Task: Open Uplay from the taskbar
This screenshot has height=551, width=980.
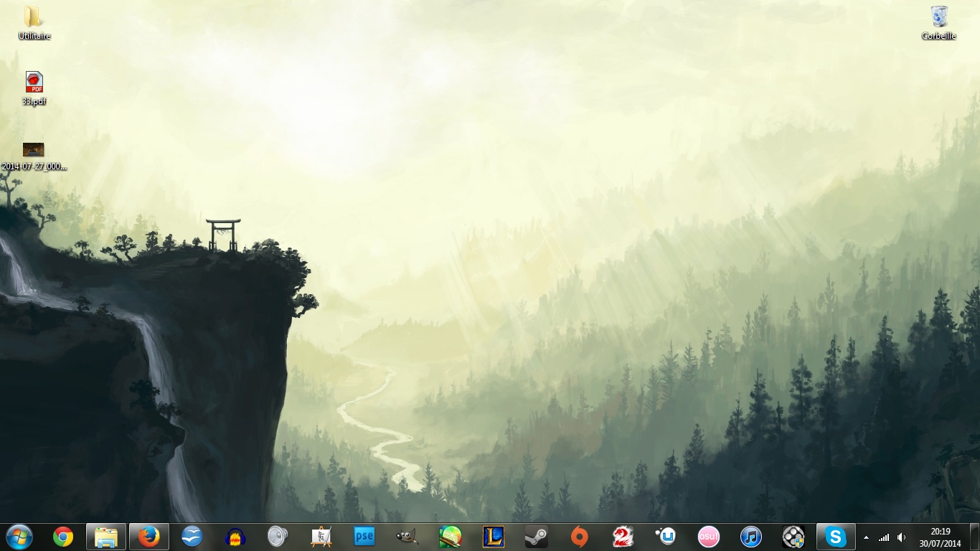Action: click(x=666, y=537)
